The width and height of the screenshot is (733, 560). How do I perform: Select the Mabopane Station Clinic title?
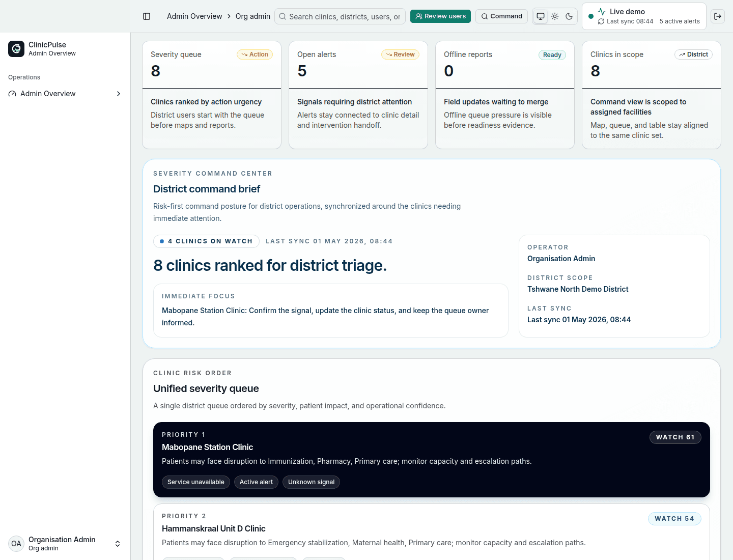207,447
